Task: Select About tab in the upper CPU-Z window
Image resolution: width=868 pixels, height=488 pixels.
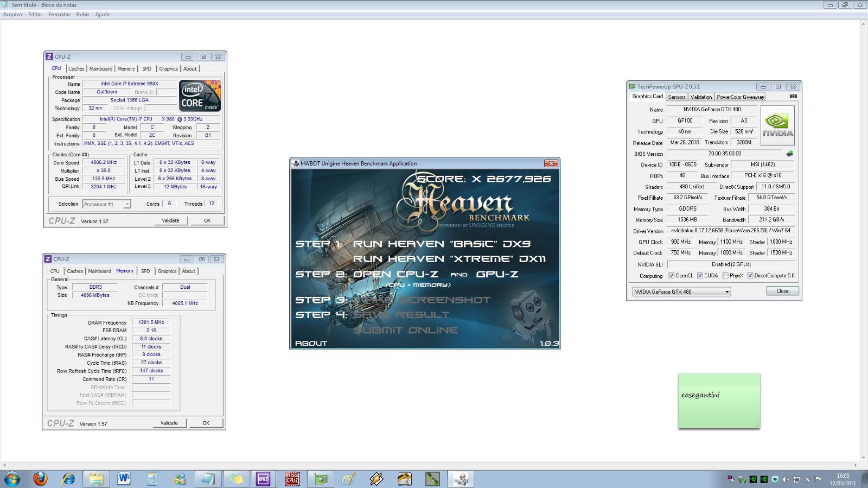Action: point(190,68)
